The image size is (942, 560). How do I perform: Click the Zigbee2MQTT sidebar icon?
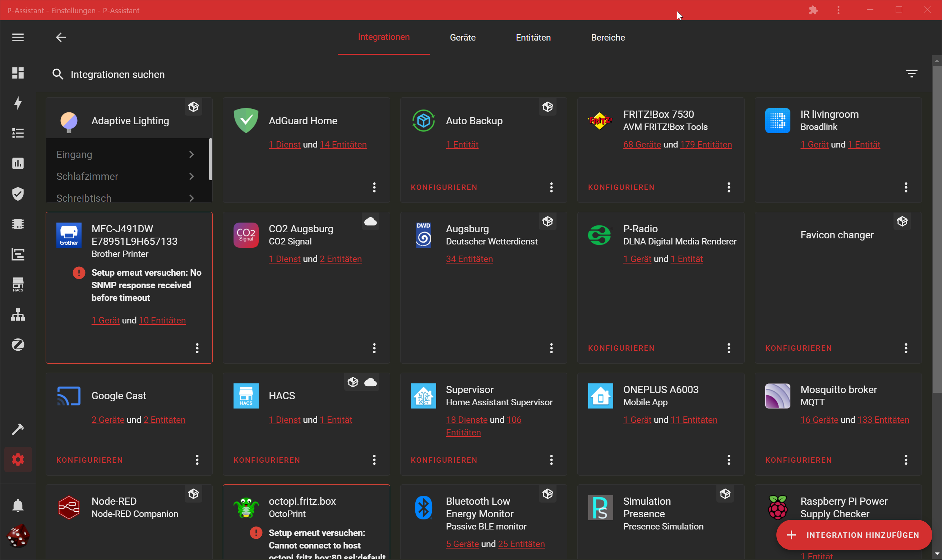(x=18, y=345)
